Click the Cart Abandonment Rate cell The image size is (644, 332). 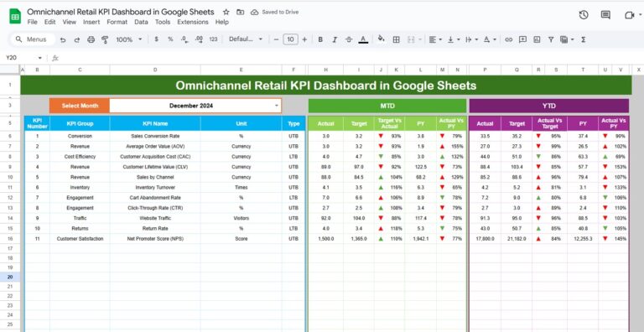pos(155,198)
